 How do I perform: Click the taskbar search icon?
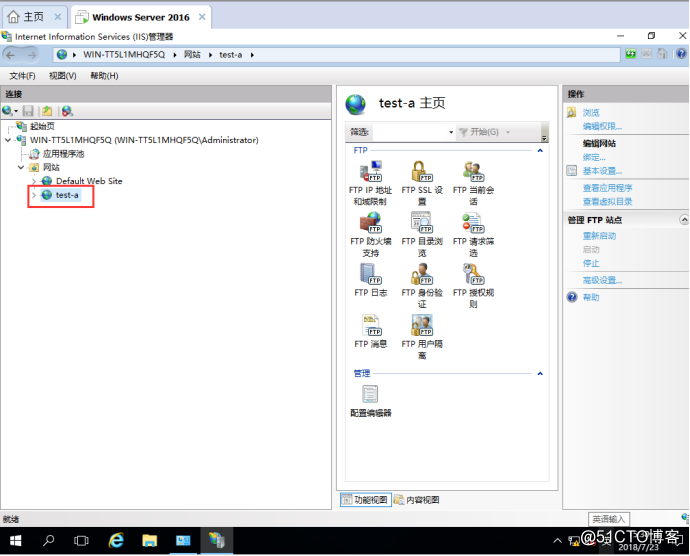(48, 540)
